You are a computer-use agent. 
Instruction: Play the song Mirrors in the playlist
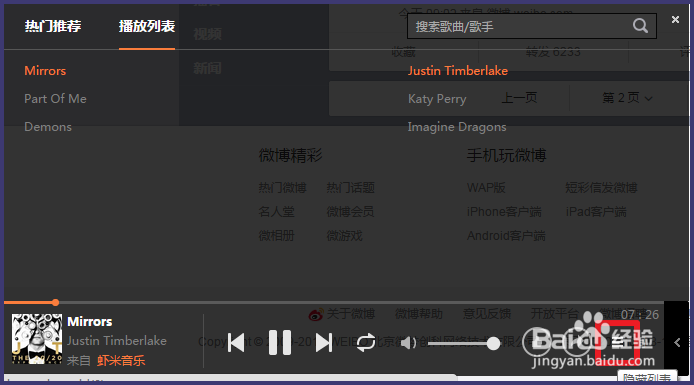pos(45,71)
